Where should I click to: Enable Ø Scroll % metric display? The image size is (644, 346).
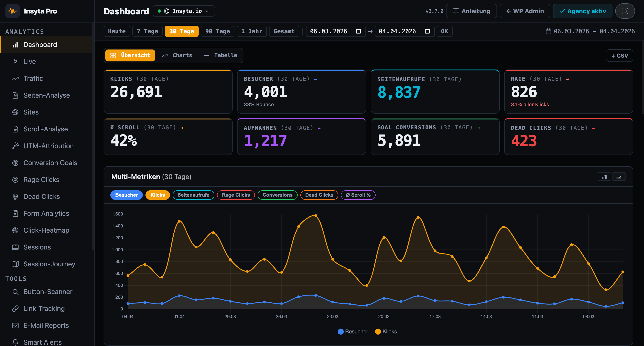point(358,195)
